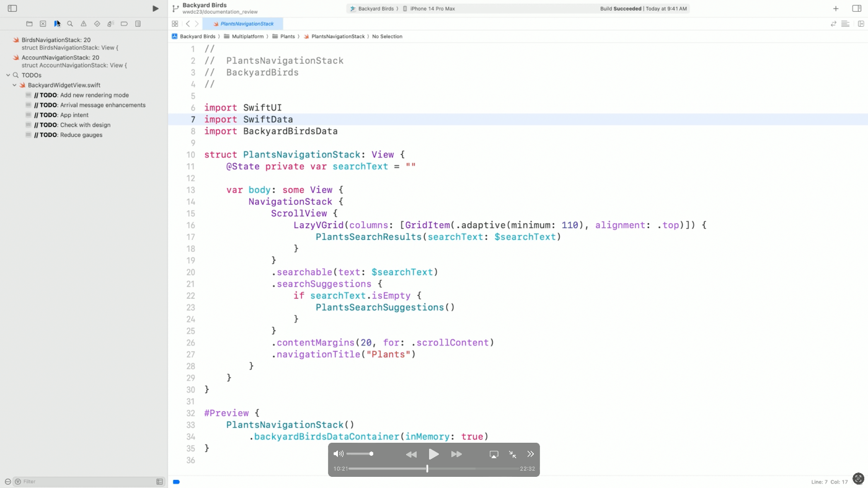Click Plants folder in the jump bar

coord(283,37)
